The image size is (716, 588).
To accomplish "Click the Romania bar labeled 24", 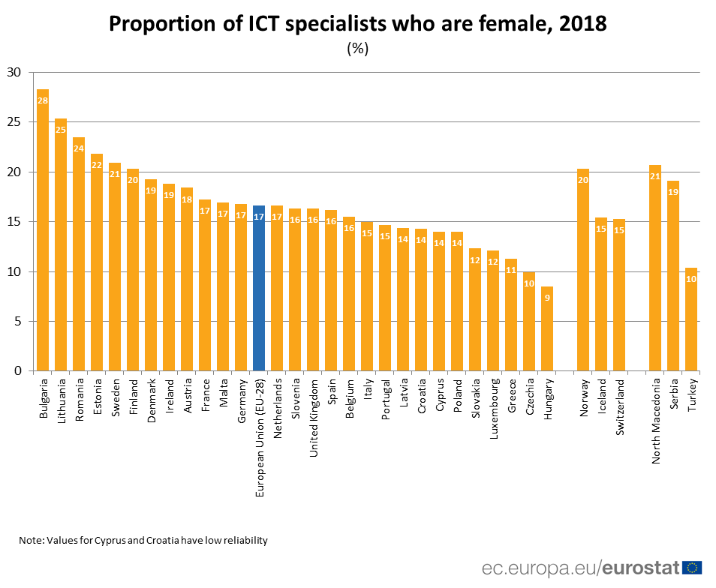I will (x=79, y=254).
